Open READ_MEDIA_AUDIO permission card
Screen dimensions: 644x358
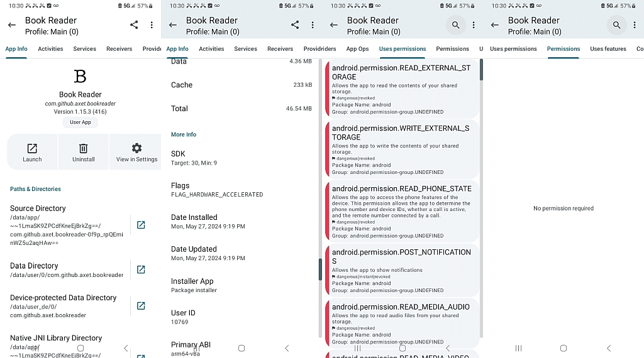pos(402,324)
